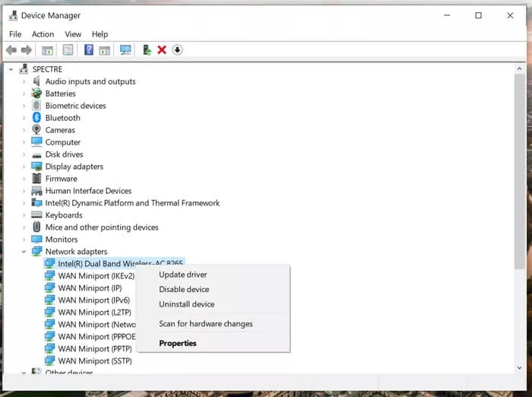Expand Audio inputs and outputs

pos(24,81)
